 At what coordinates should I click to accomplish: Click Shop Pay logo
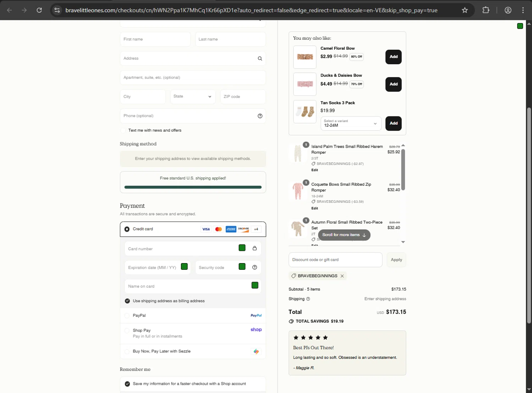pyautogui.click(x=256, y=330)
